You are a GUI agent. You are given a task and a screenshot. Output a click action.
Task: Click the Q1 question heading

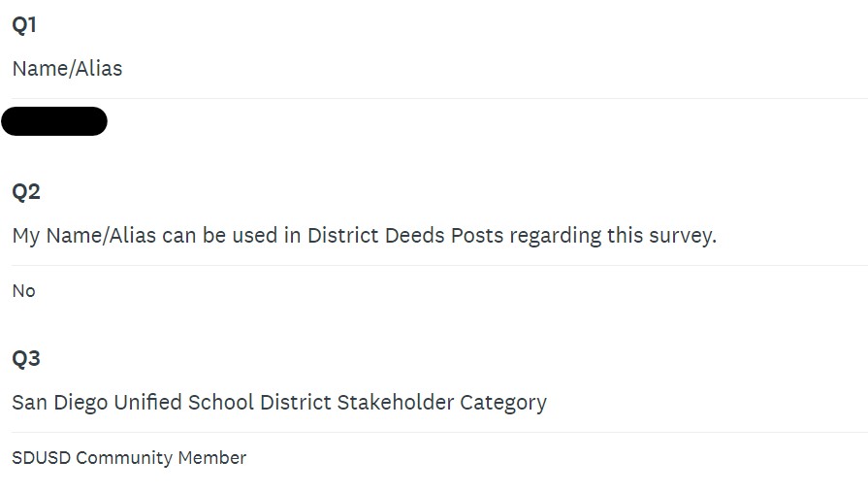[24, 26]
